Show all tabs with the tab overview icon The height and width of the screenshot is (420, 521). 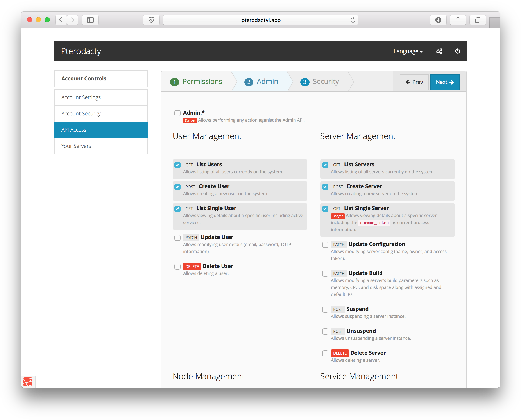[x=478, y=20]
